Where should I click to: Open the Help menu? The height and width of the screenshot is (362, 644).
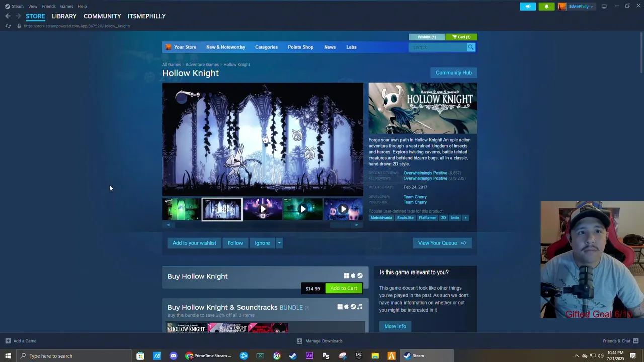(x=83, y=6)
